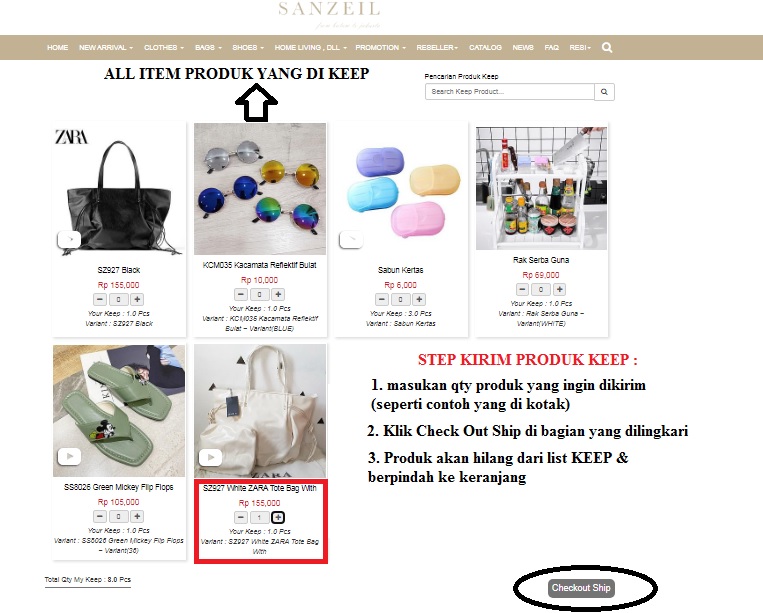Expand the PROMOTION dropdown menu

tap(380, 47)
